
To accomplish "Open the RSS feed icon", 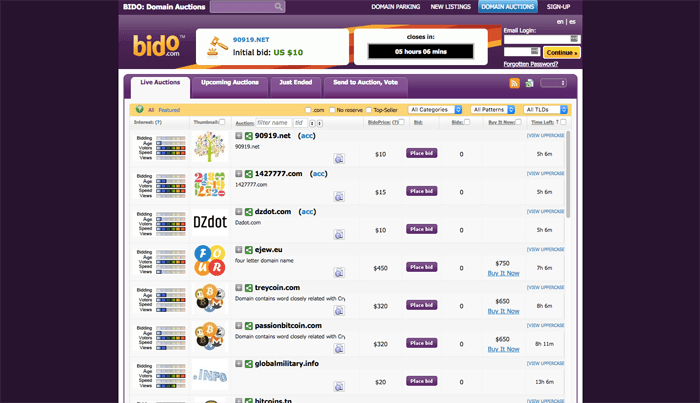I will click(x=514, y=83).
